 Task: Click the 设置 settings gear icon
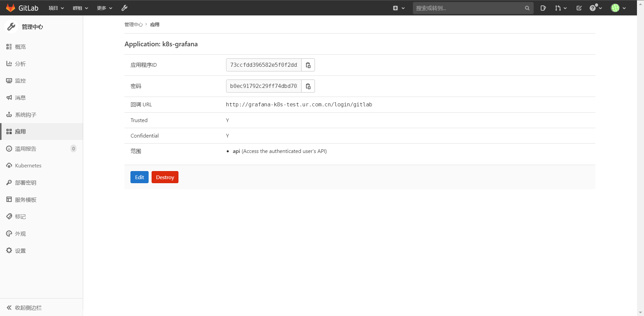(x=9, y=250)
